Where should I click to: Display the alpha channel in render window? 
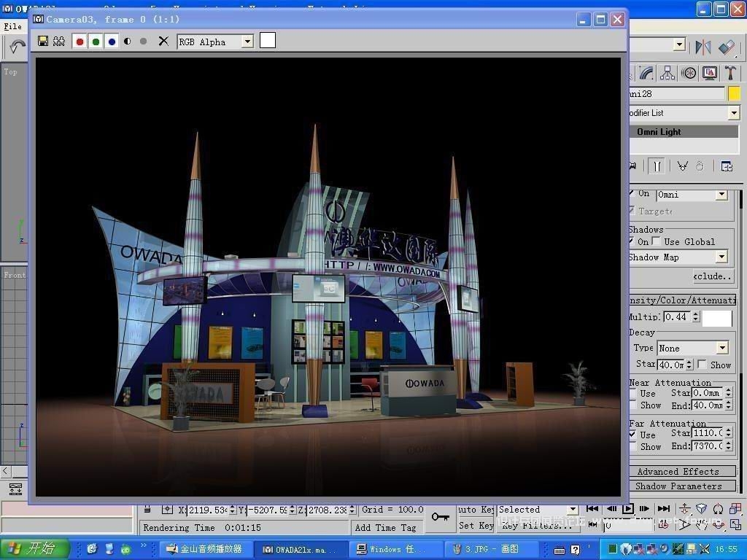pyautogui.click(x=127, y=42)
